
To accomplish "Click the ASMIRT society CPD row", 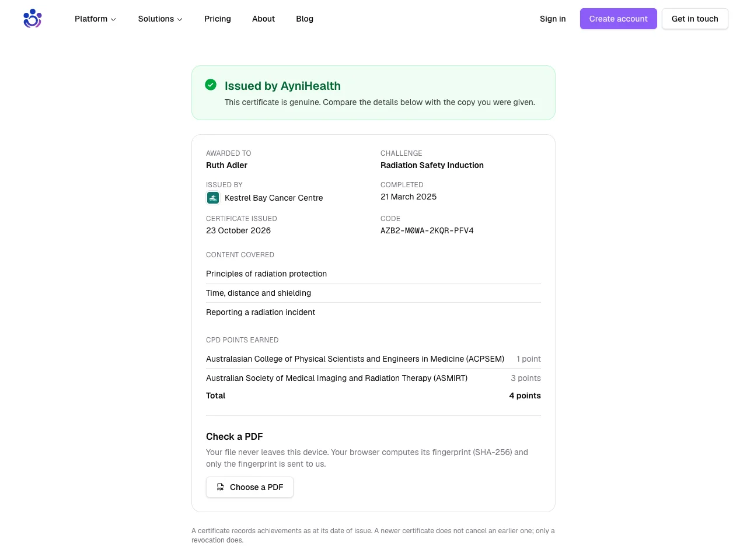I will [373, 378].
